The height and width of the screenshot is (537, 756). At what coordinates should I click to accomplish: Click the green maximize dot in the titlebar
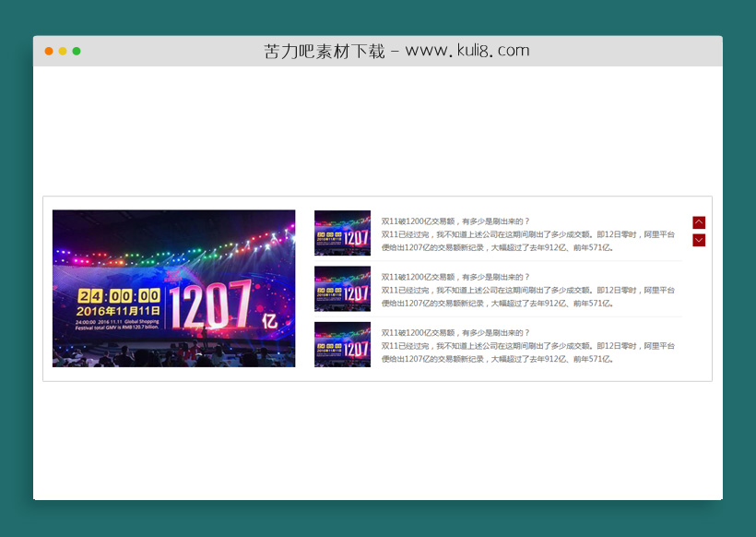[76, 51]
